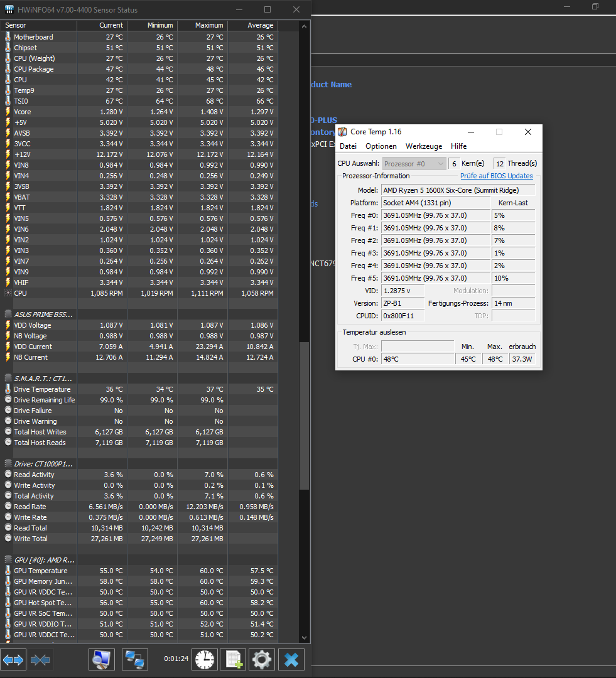The height and width of the screenshot is (678, 616).
Task: Open the Hilfe menu in Core Temp
Action: pyautogui.click(x=458, y=146)
